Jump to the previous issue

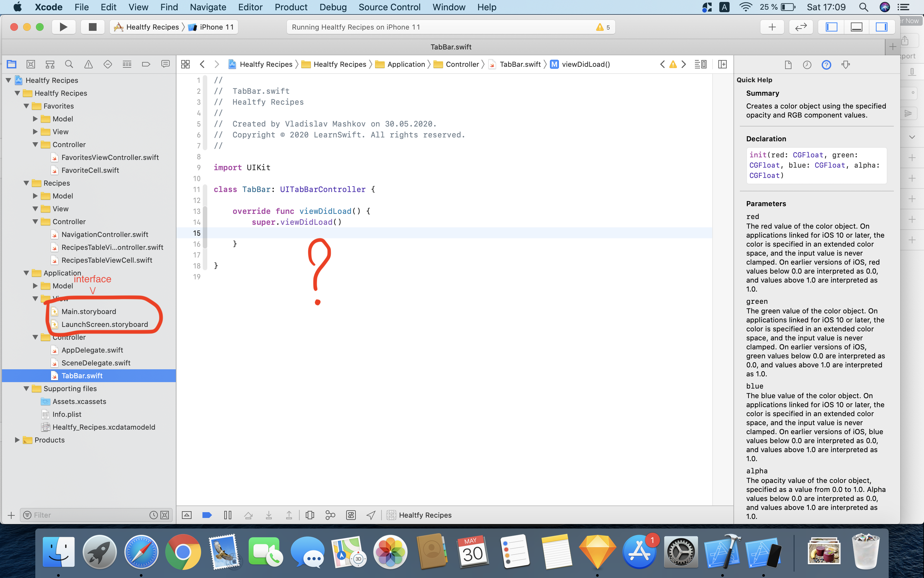662,64
